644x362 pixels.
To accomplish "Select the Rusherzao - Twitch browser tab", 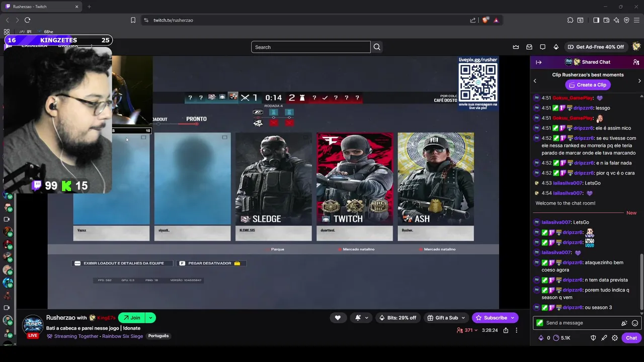I will tap(42, 7).
